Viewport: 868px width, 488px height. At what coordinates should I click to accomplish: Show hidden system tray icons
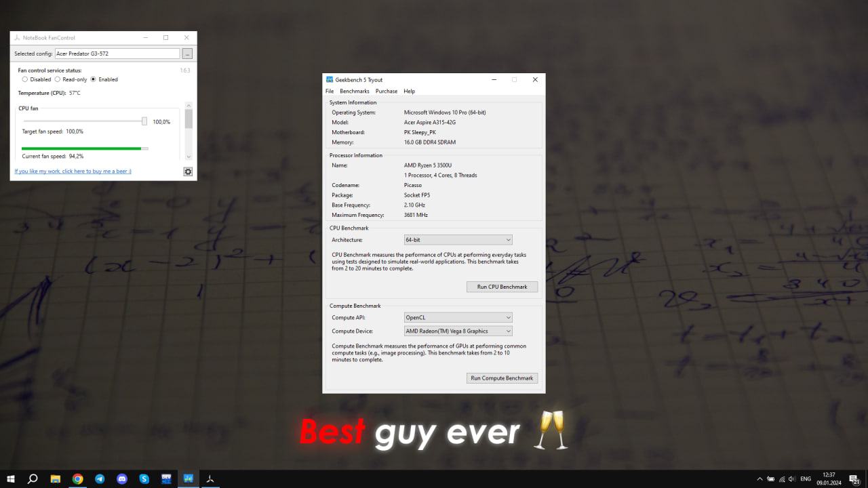point(760,479)
